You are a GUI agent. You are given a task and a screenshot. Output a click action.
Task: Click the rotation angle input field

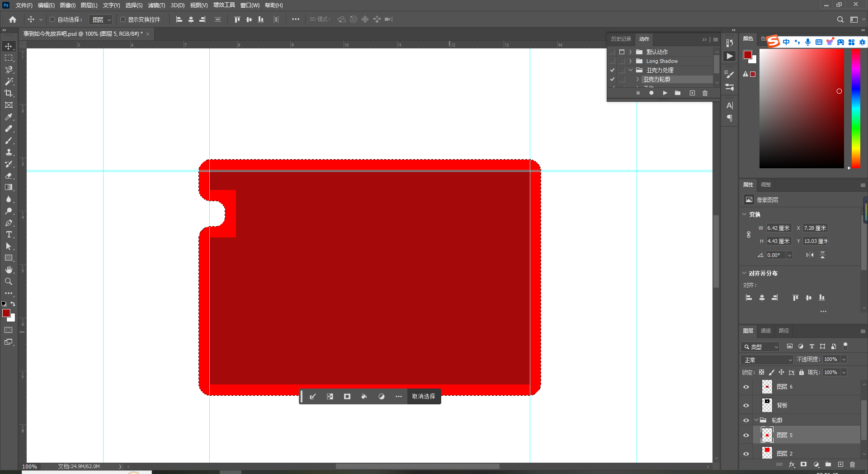pos(776,255)
